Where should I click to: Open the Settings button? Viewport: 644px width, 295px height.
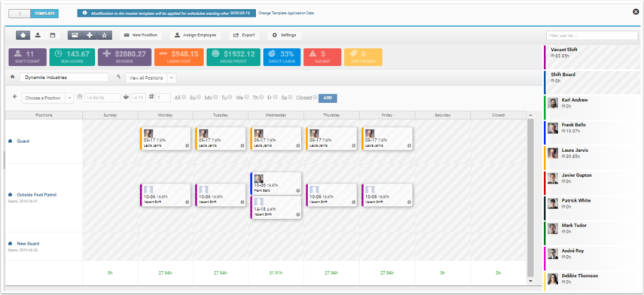(x=284, y=35)
